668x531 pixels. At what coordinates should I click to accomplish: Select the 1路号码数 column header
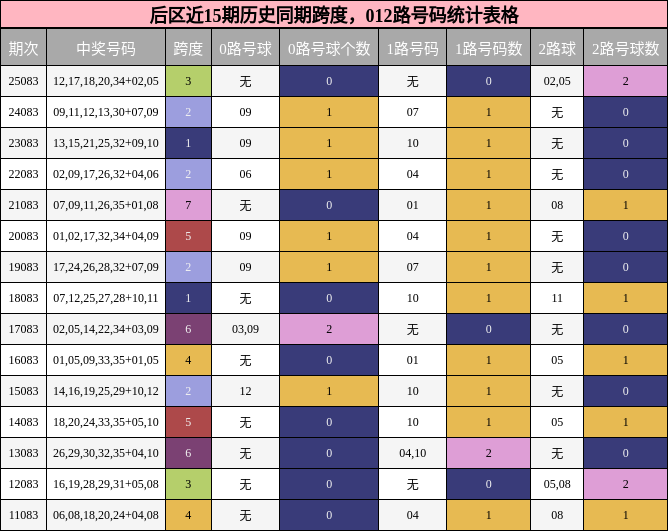(x=488, y=48)
